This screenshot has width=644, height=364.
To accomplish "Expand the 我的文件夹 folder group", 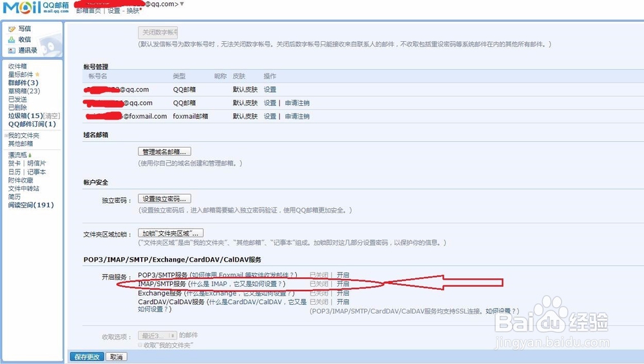I will 6,135.
